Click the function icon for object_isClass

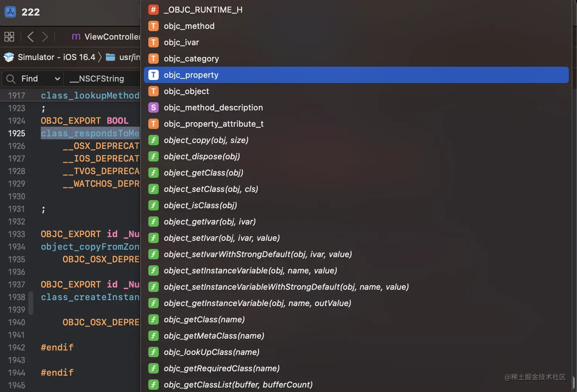coord(153,205)
